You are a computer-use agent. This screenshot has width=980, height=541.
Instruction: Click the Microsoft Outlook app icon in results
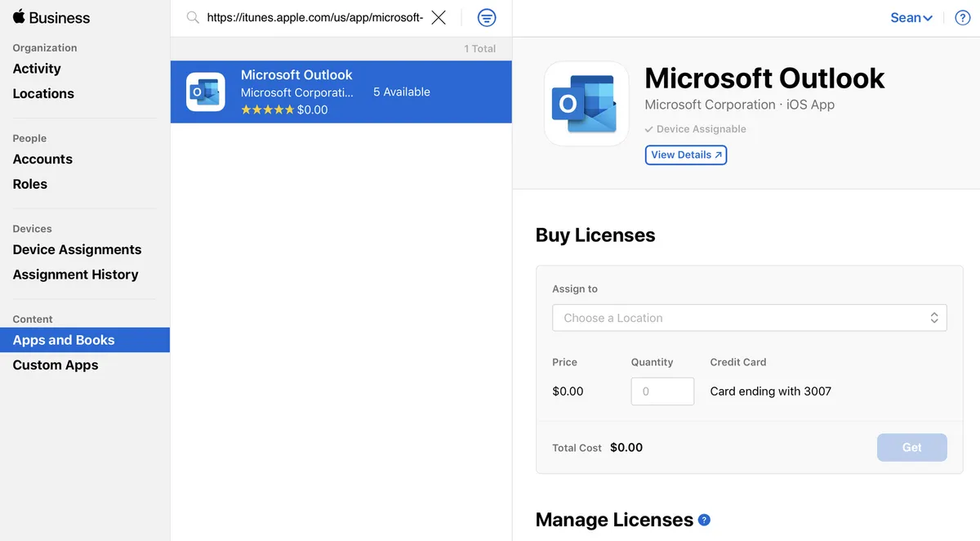pyautogui.click(x=205, y=91)
